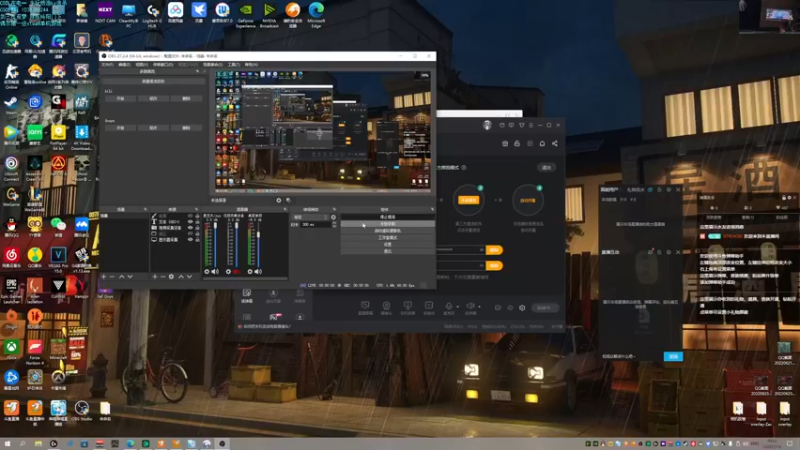This screenshot has height=450, width=800.
Task: Open the settings gear in the streaming companion bottom bar
Action: (x=522, y=308)
